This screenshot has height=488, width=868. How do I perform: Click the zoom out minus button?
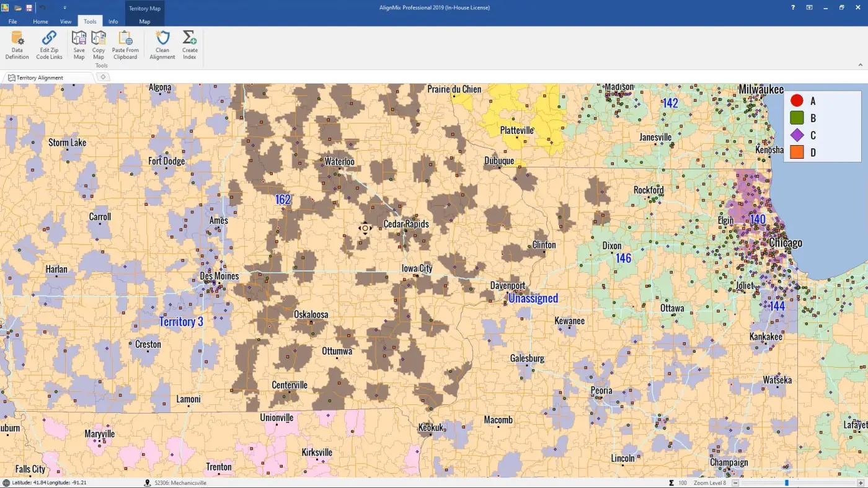735,482
